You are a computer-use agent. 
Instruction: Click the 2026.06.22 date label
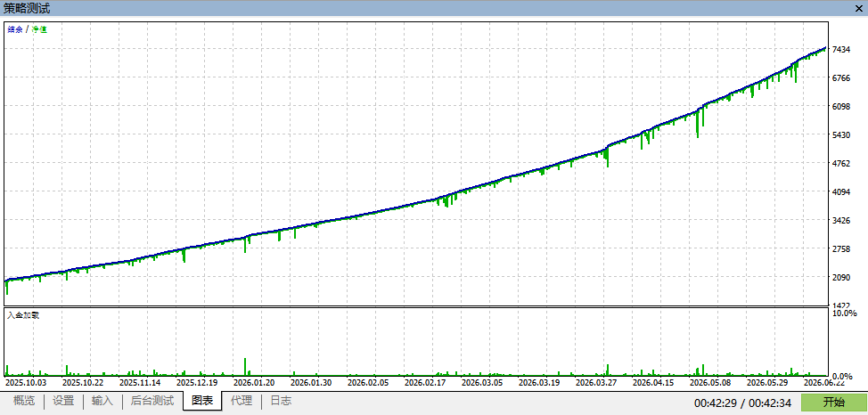824,382
